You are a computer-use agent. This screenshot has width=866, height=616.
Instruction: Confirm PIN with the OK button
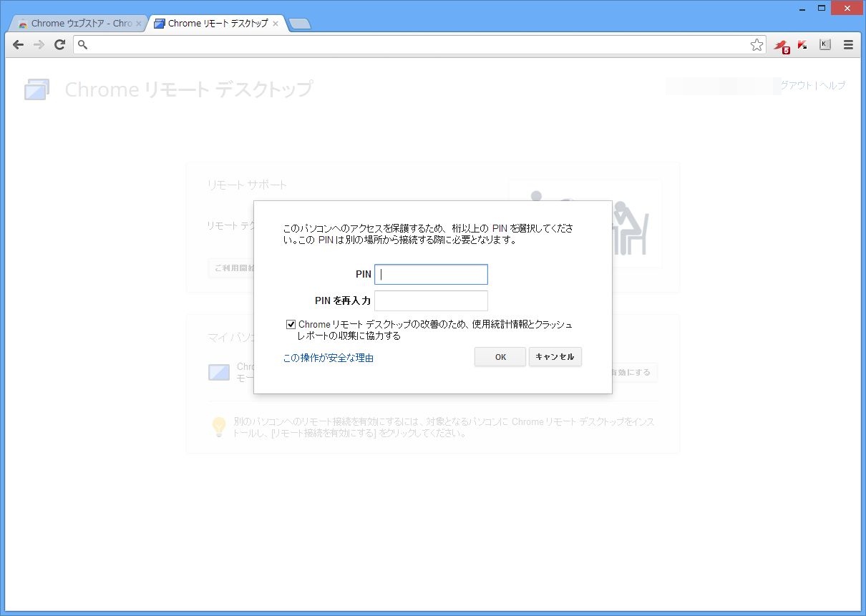point(500,357)
